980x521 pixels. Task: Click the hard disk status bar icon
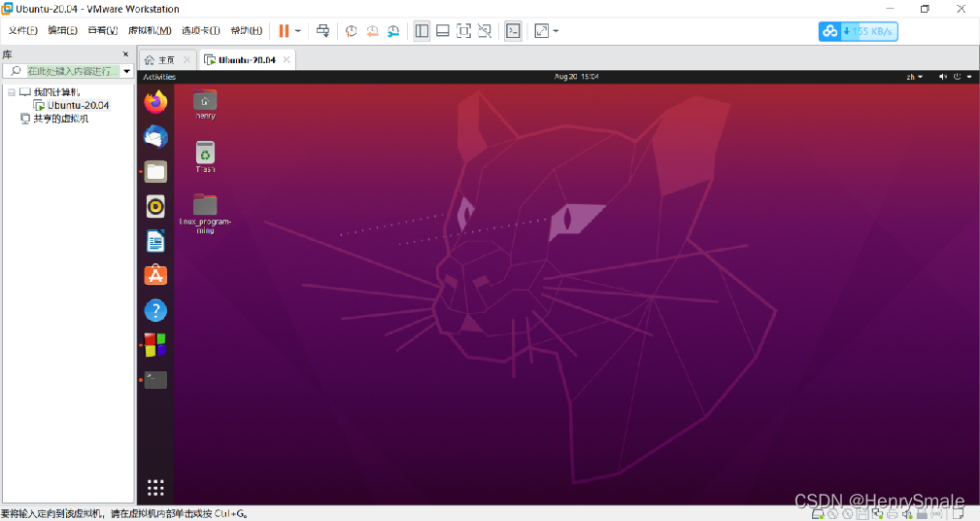coord(818,514)
